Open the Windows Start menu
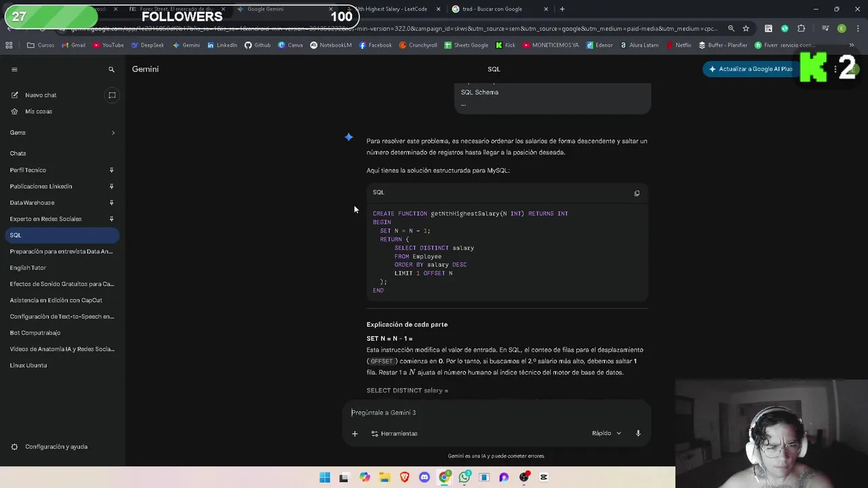Image resolution: width=868 pixels, height=488 pixels. [x=325, y=477]
